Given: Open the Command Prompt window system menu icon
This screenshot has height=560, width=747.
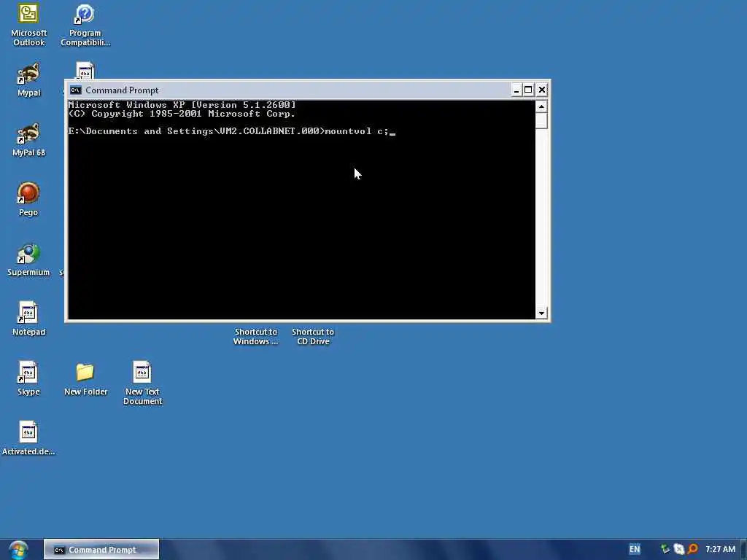Looking at the screenshot, I should tap(75, 90).
